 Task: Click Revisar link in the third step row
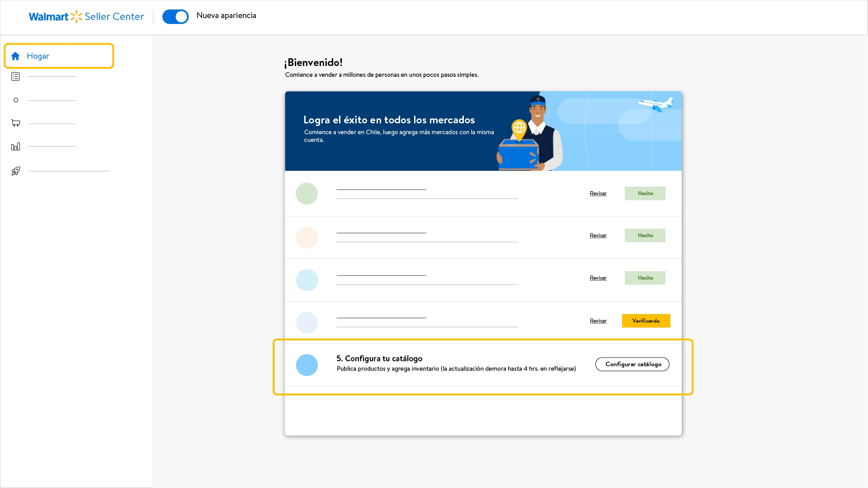click(x=598, y=278)
